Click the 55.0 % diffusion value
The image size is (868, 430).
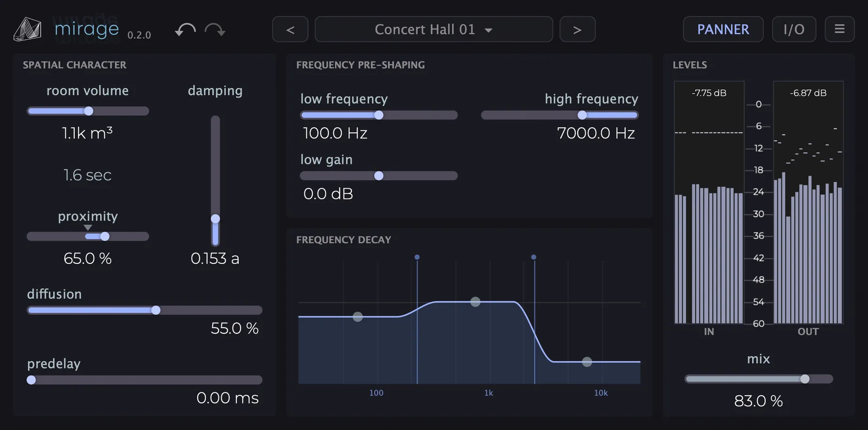(x=234, y=328)
